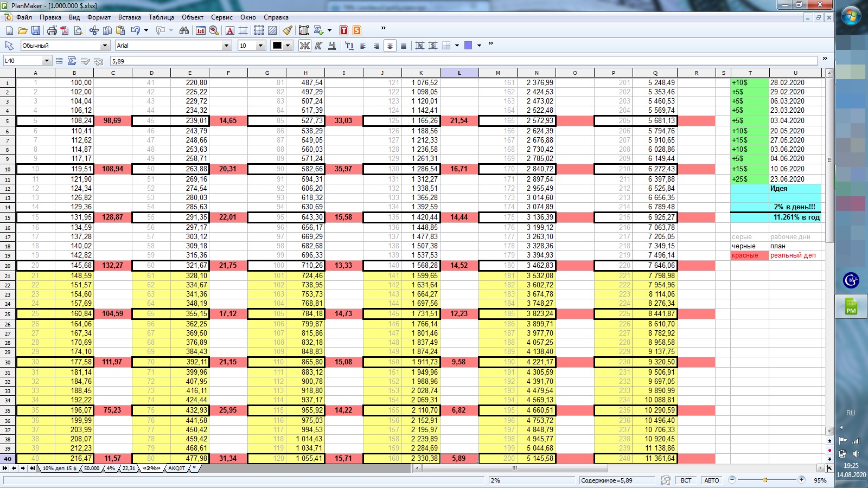Viewport: 868px width, 488px height.
Task: Expand the font size dropdown
Action: 260,46
